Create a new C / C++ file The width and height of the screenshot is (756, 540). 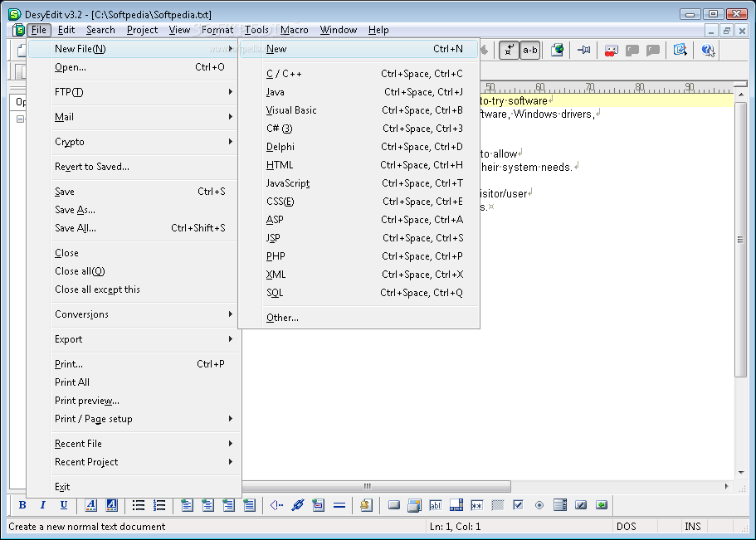pos(358,74)
